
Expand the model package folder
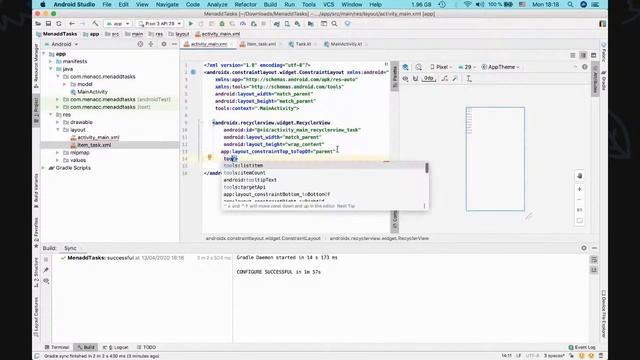(x=65, y=84)
